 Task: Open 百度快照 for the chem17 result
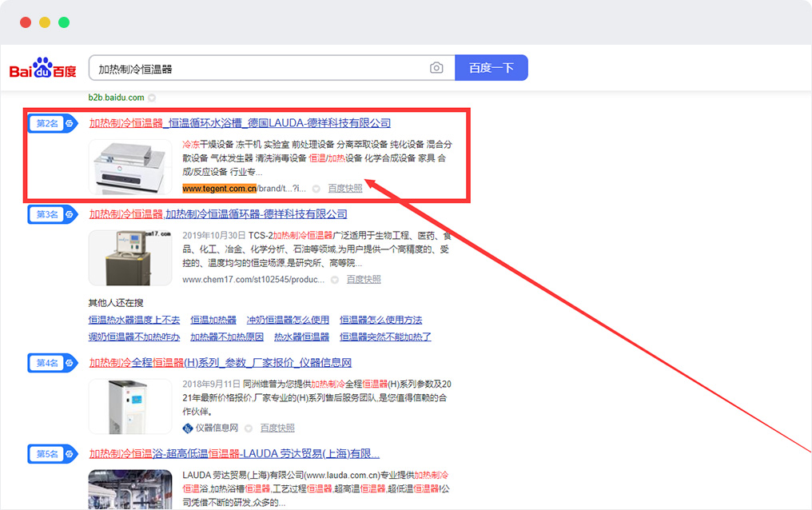[364, 280]
